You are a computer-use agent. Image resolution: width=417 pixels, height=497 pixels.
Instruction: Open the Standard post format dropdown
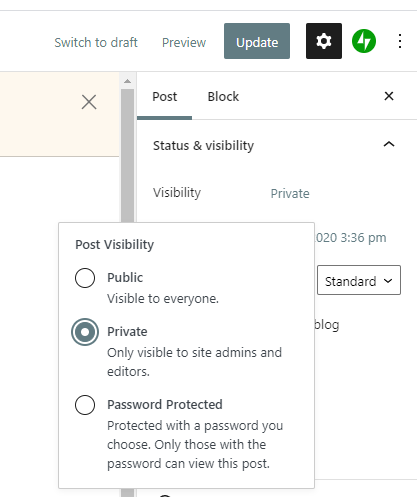pyautogui.click(x=359, y=280)
